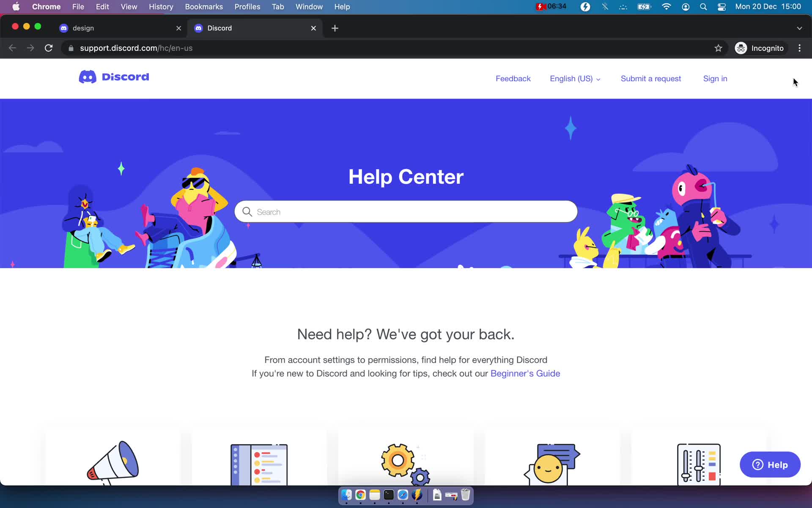Click Submit a request button

tap(650, 78)
